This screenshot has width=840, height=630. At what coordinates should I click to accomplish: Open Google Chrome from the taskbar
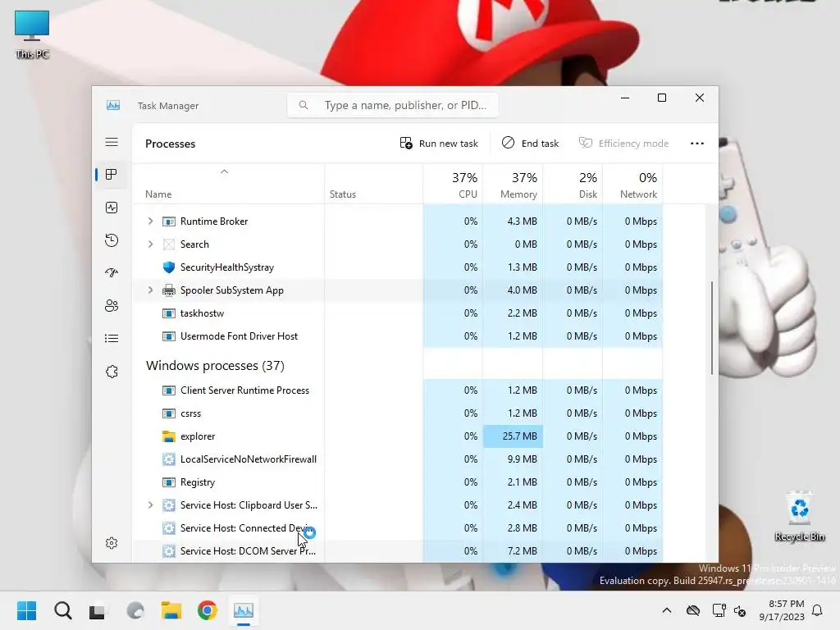(x=208, y=610)
